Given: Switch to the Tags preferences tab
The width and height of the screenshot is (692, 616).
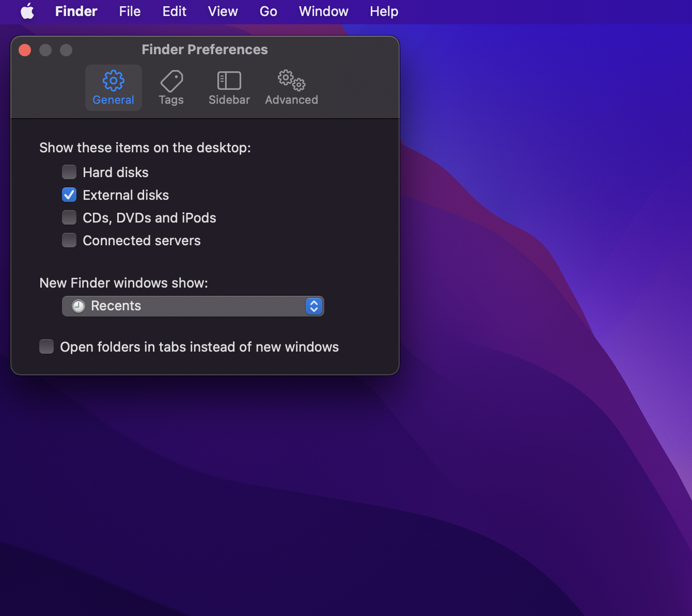Looking at the screenshot, I should pos(171,88).
